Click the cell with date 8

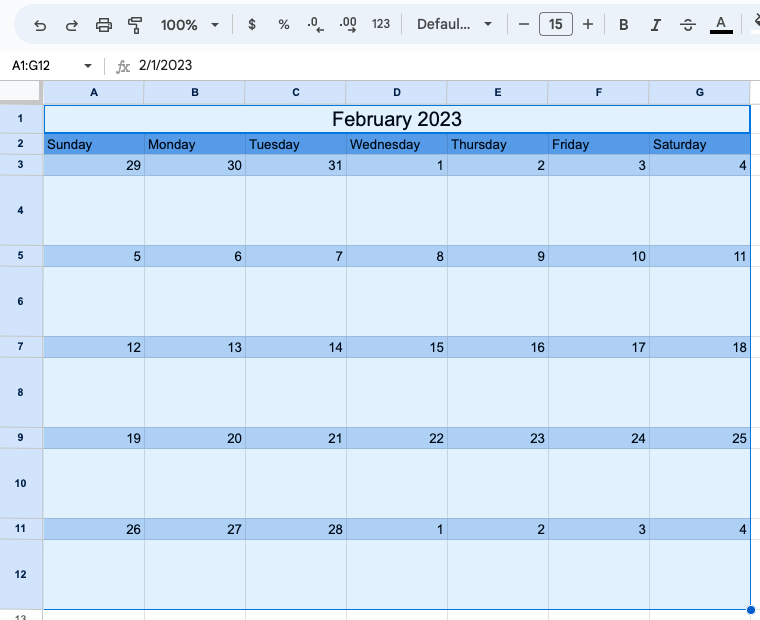(x=396, y=256)
